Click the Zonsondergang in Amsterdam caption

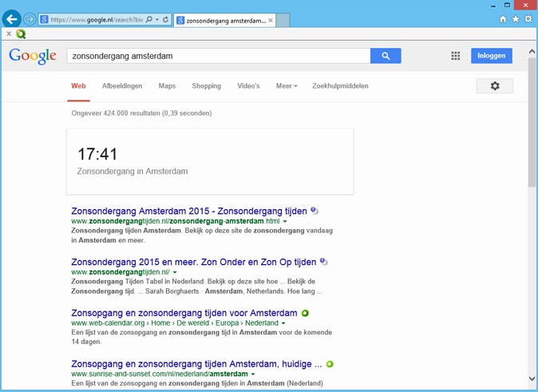click(x=132, y=172)
